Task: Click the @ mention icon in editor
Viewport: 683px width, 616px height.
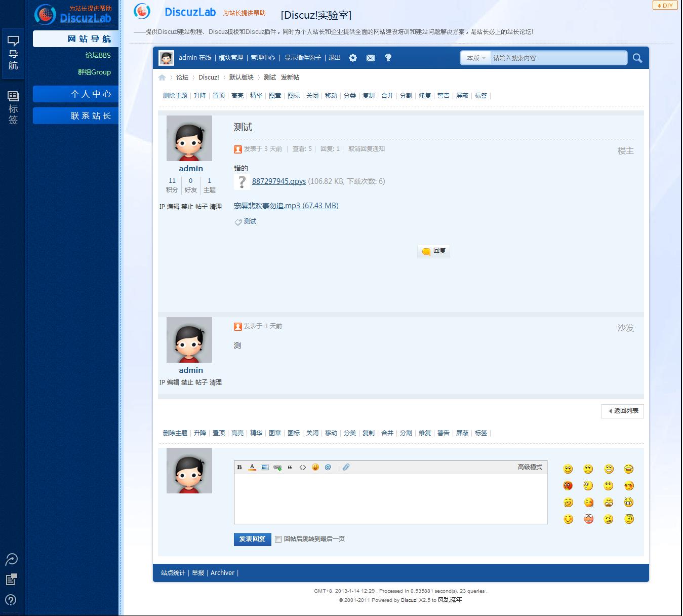Action: click(328, 467)
